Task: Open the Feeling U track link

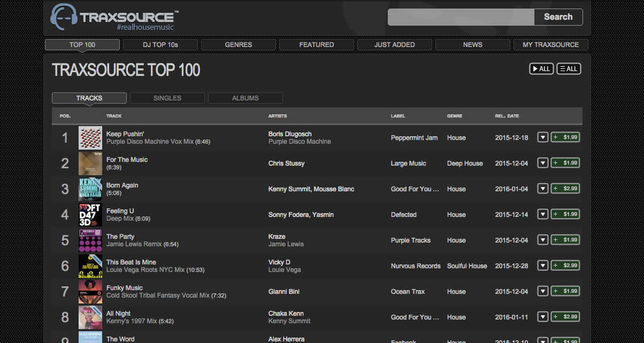Action: pyautogui.click(x=120, y=211)
